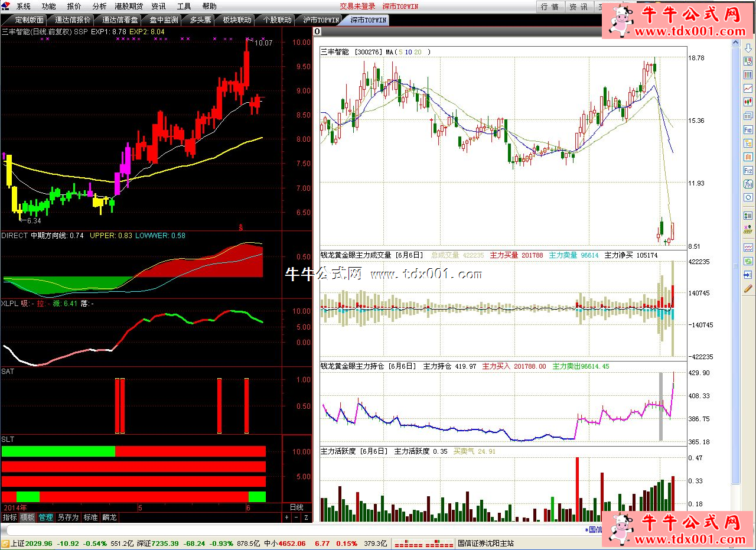
Task: Select the pencil drawing tool icon
Action: point(748,288)
